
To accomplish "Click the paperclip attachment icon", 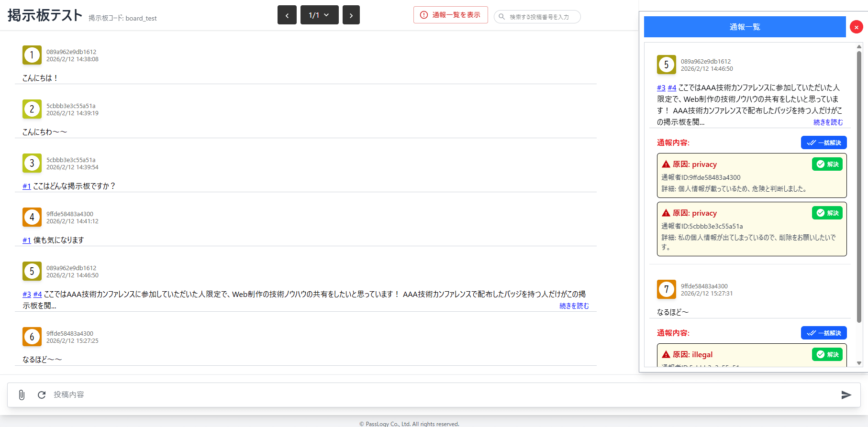I will pyautogui.click(x=22, y=395).
